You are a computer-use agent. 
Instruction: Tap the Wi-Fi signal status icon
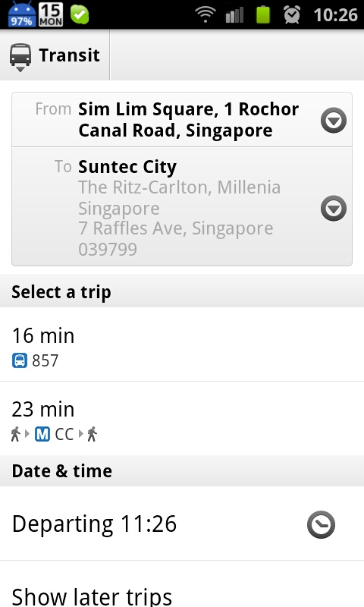click(x=206, y=14)
